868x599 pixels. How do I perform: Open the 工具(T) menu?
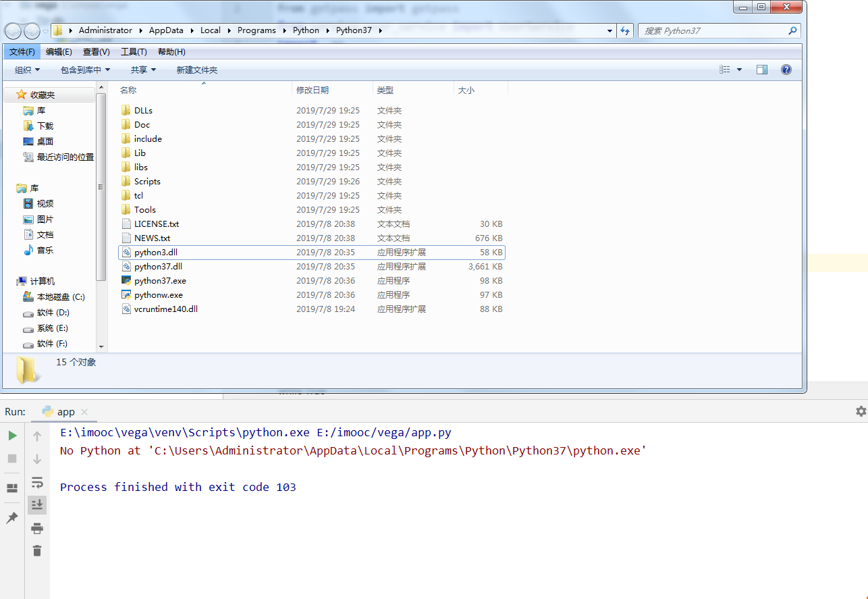pos(134,52)
